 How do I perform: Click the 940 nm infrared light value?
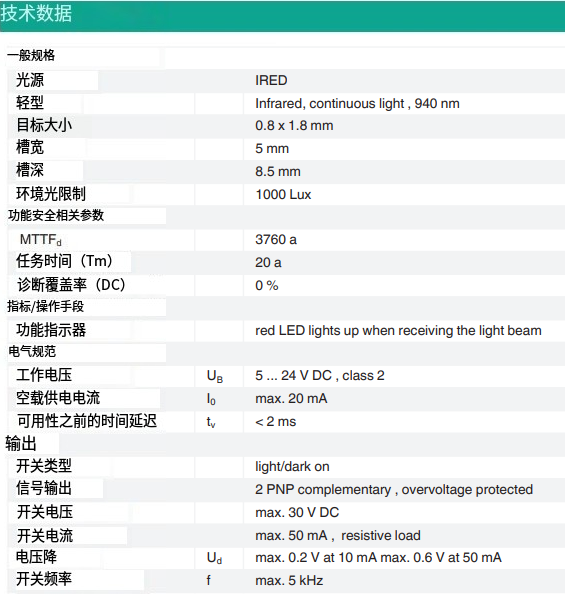pyautogui.click(x=357, y=103)
